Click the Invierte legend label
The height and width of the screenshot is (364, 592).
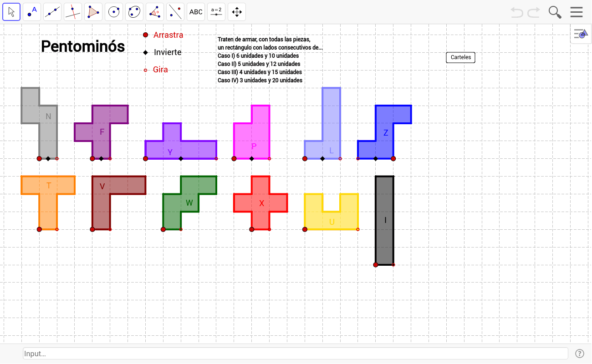pyautogui.click(x=168, y=52)
